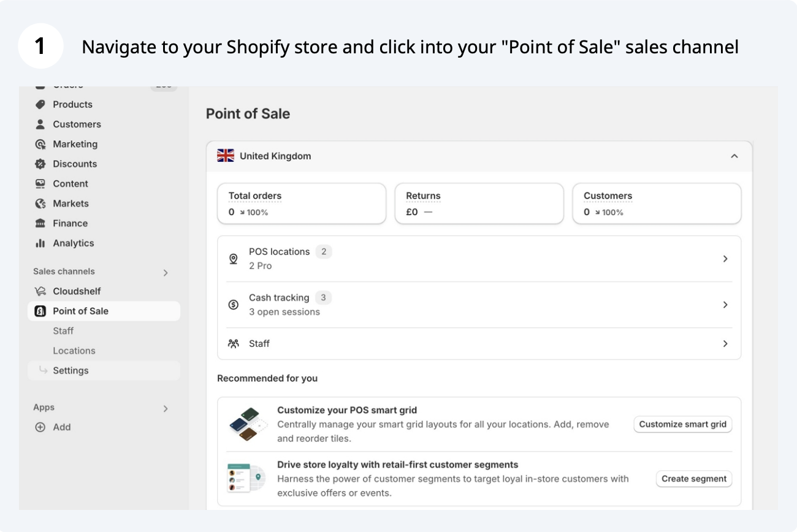Viewport: 797px width, 532px height.
Task: Click the customer segments illustration
Action: pyautogui.click(x=246, y=478)
